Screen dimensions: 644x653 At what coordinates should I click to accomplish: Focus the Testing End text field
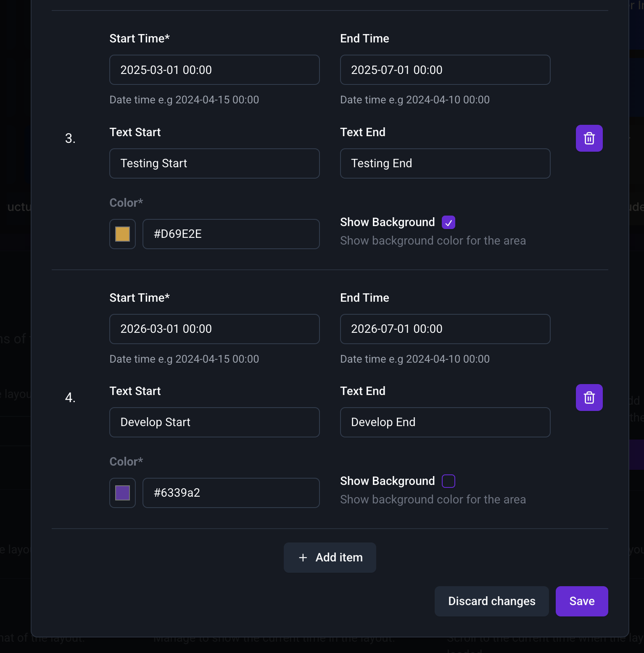coord(445,163)
